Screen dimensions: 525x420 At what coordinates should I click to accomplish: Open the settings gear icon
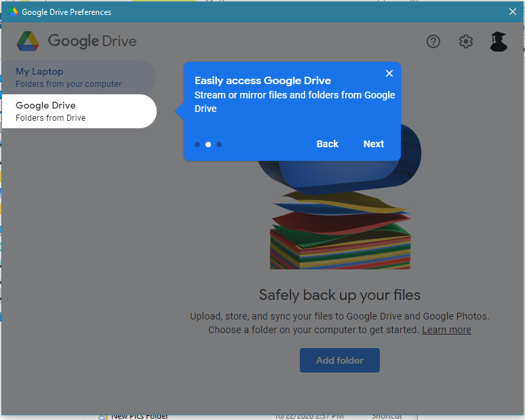click(x=466, y=41)
